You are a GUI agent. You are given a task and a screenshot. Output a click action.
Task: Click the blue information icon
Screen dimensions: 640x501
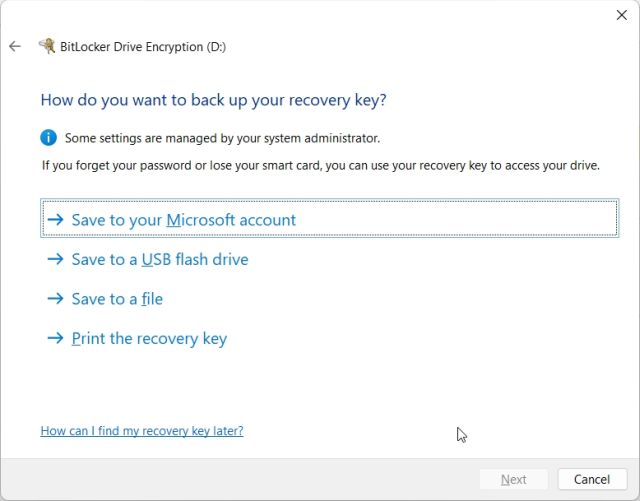coord(48,137)
